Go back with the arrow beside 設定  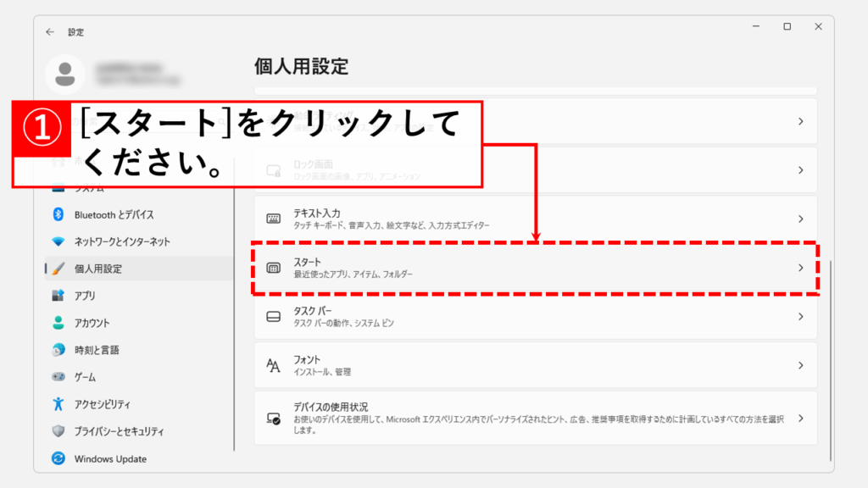(x=50, y=32)
